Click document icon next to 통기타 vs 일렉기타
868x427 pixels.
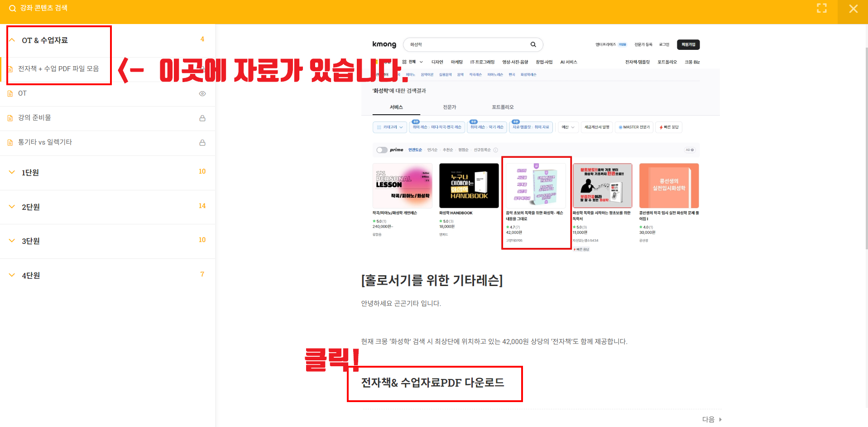(x=10, y=142)
